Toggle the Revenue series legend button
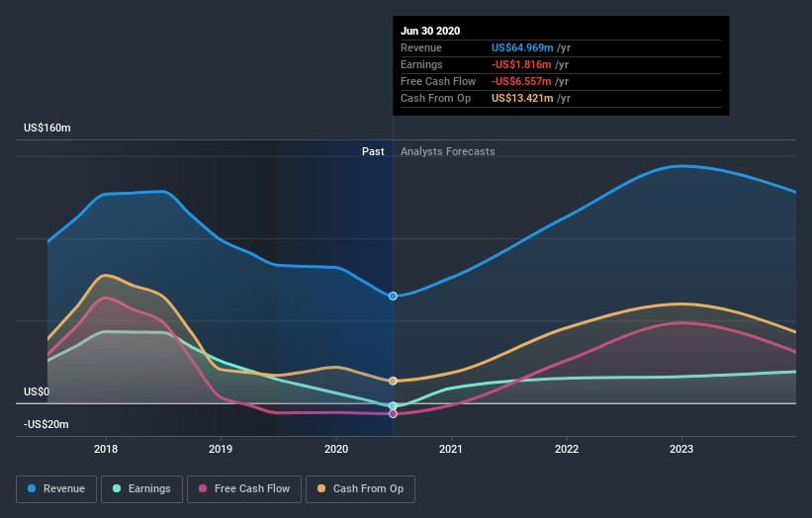Image resolution: width=812 pixels, height=518 pixels. pyautogui.click(x=56, y=489)
